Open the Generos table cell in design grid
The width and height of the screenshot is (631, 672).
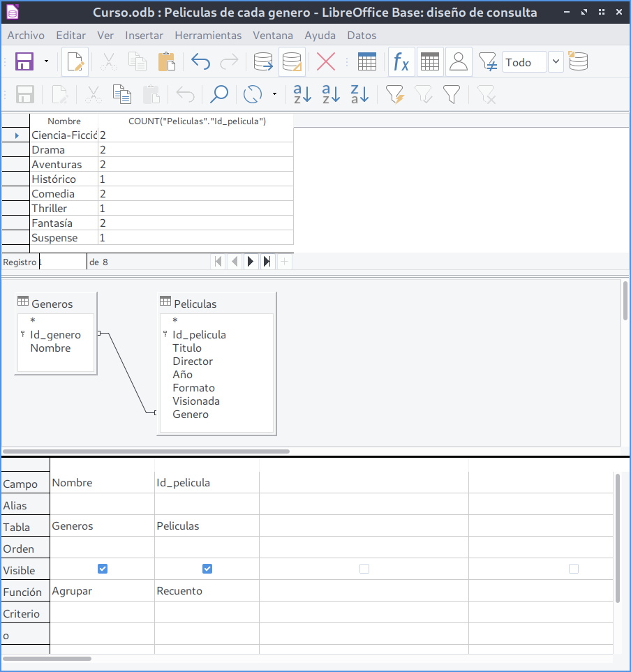pos(102,526)
